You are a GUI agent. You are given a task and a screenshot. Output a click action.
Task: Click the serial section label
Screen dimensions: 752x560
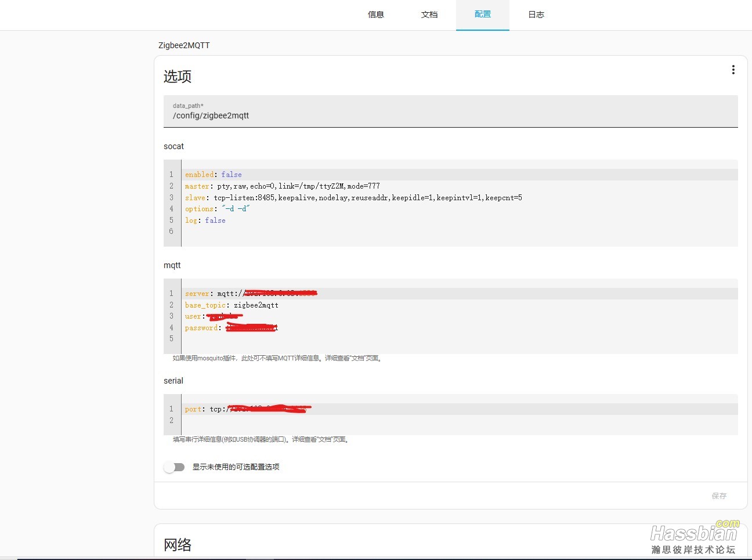pyautogui.click(x=173, y=381)
